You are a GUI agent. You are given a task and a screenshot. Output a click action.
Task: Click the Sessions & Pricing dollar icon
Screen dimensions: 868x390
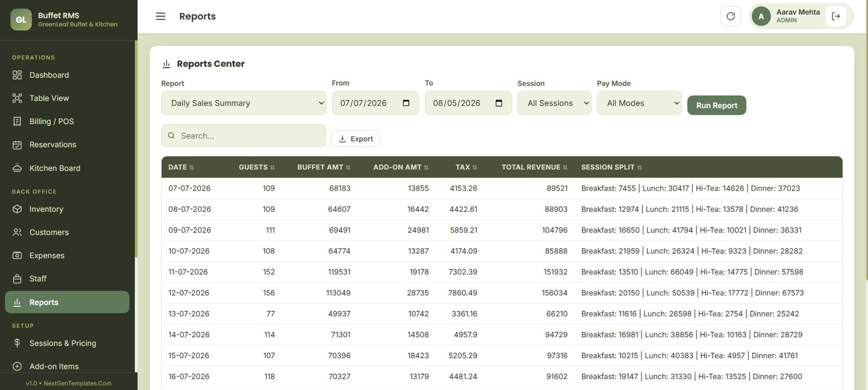pyautogui.click(x=17, y=343)
